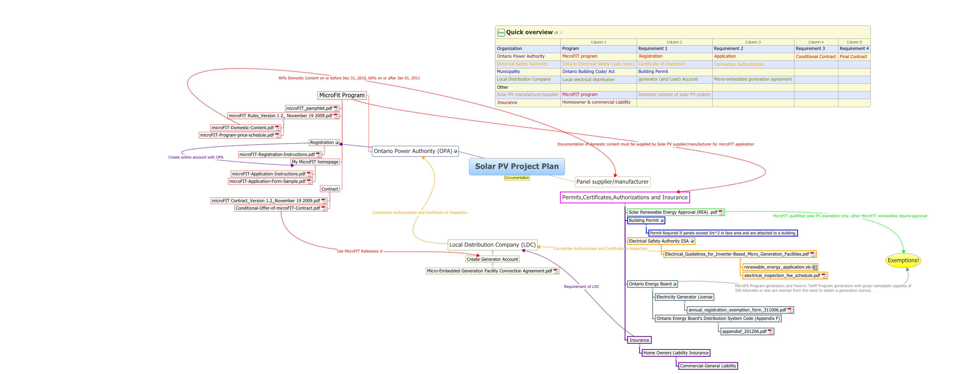Collapse the Contract node's children toggle

pyautogui.click(x=329, y=194)
